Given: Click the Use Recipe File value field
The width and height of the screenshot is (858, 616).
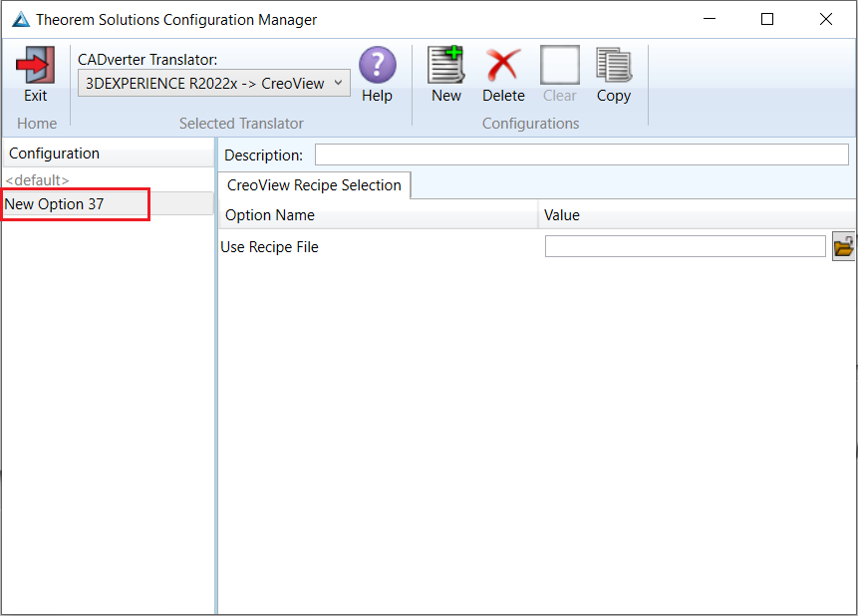Looking at the screenshot, I should click(x=685, y=246).
